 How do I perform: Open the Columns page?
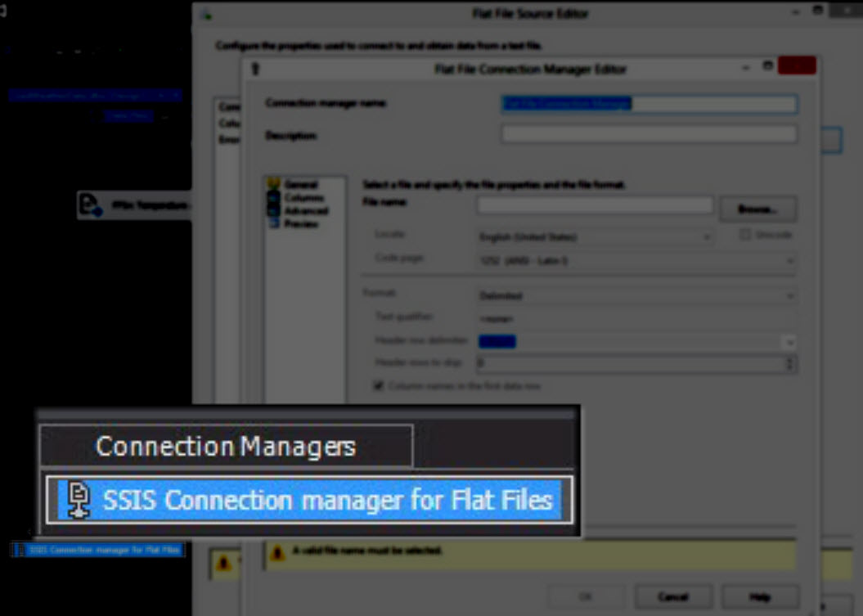[x=303, y=198]
